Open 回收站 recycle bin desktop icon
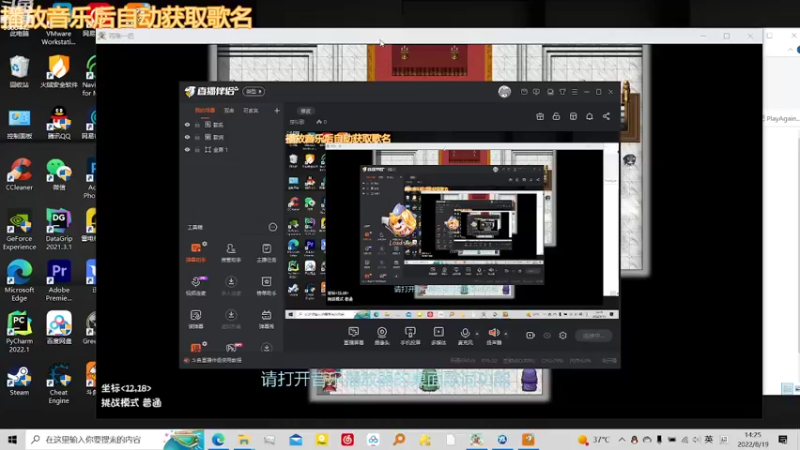The height and width of the screenshot is (450, 800). pyautogui.click(x=19, y=71)
